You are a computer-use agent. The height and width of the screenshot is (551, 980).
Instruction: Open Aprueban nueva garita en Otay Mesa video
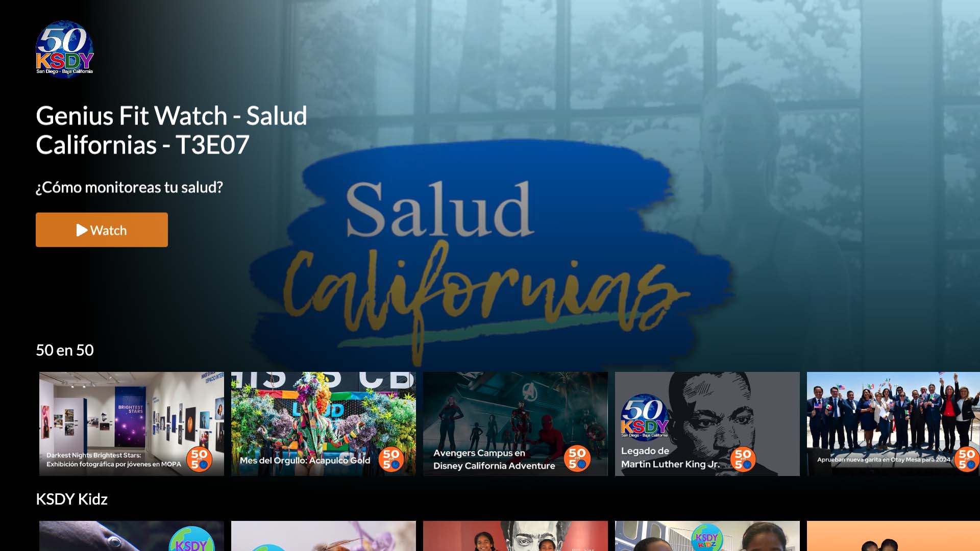893,424
